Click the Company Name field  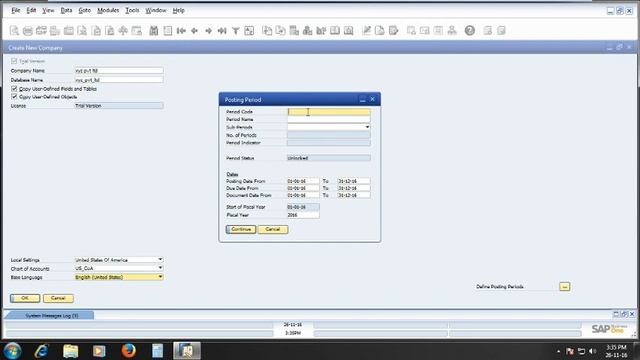(119, 71)
